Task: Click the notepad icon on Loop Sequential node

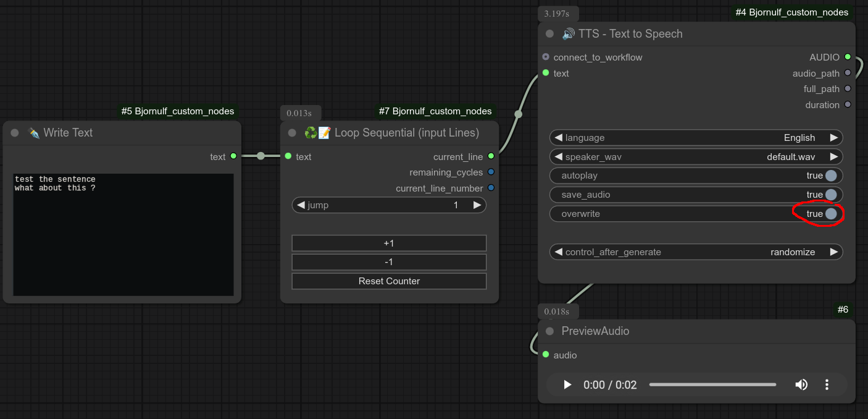Action: tap(322, 132)
